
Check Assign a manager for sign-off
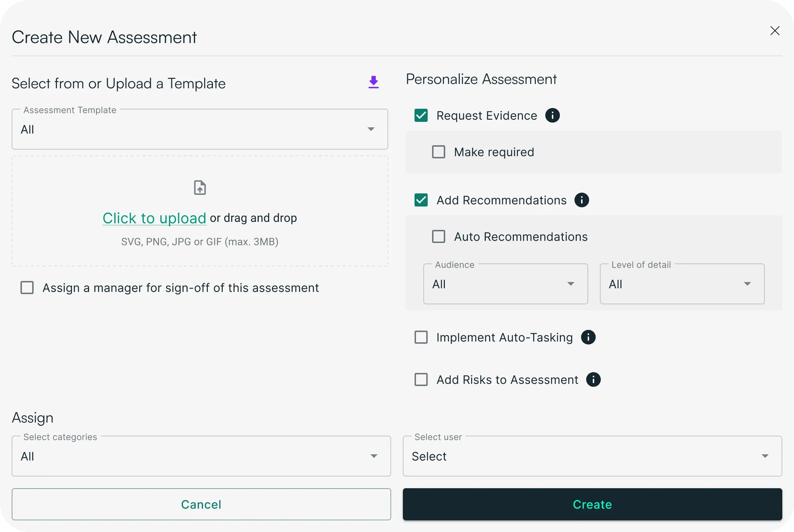click(x=27, y=288)
